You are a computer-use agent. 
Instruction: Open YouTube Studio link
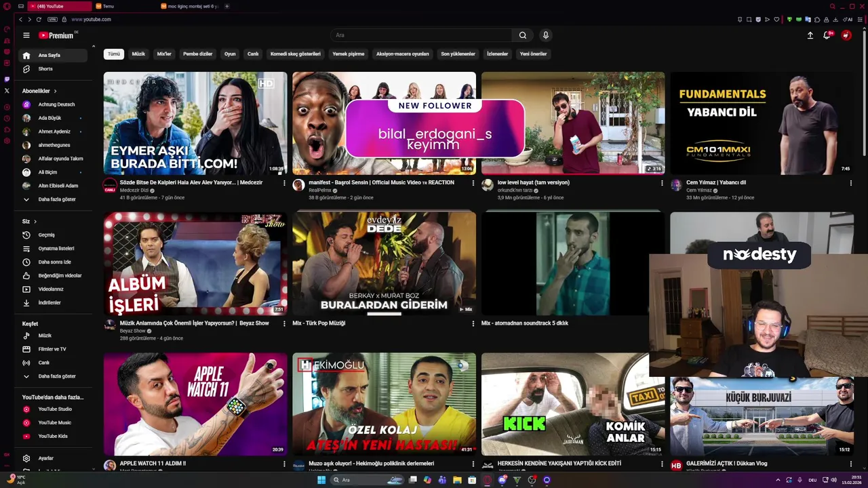(x=54, y=409)
